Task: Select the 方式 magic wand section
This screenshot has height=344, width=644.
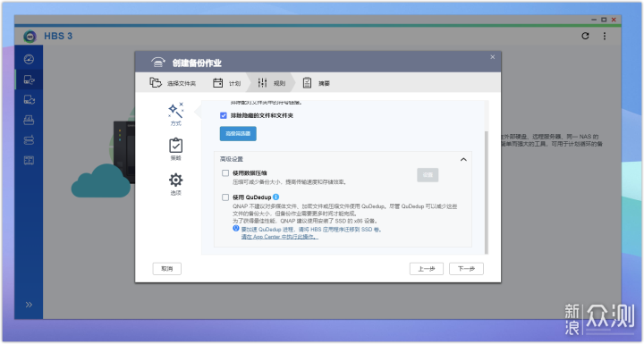Action: click(x=176, y=114)
